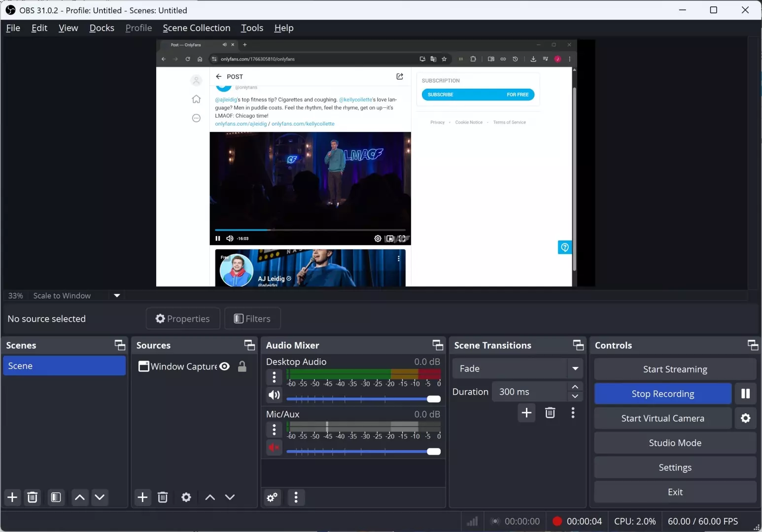Click 60.00 / 60.00 FPS status text

tap(703, 521)
